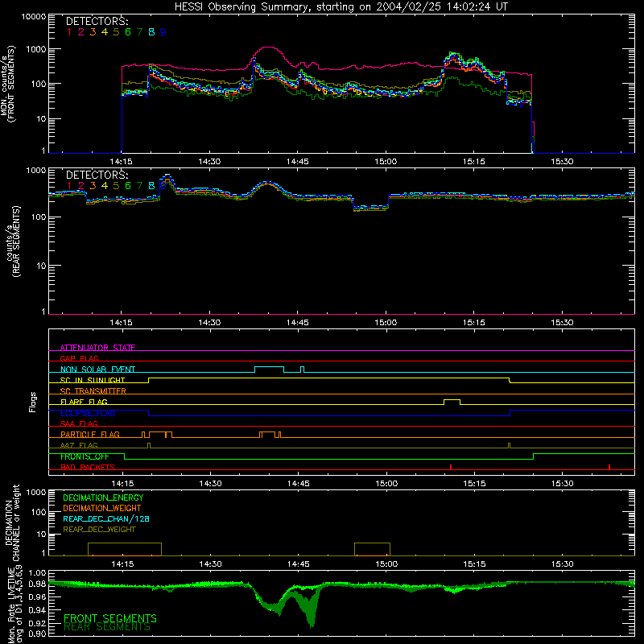Click the 14:30 tick label under front segments plot
Image resolution: width=644 pixels, height=644 pixels.
tap(209, 162)
